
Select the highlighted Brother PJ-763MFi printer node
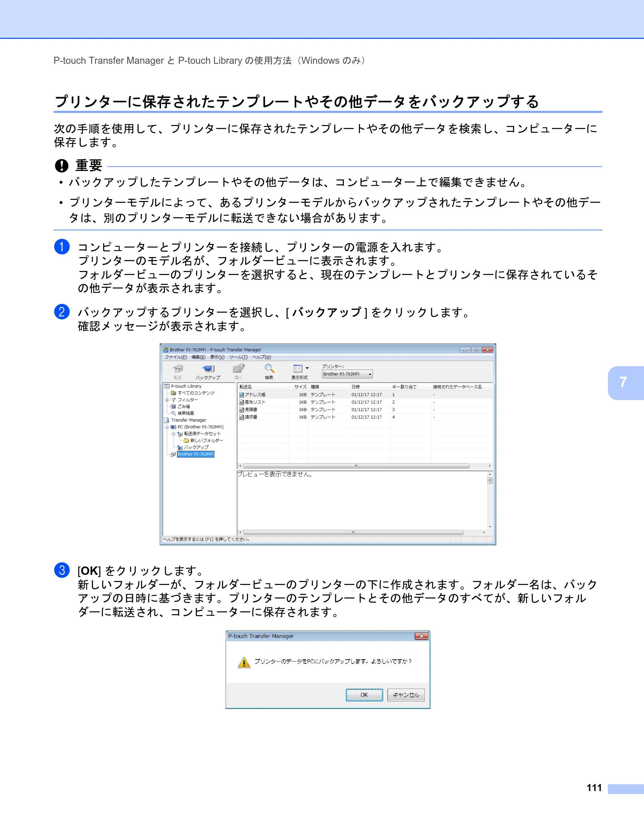(x=196, y=454)
